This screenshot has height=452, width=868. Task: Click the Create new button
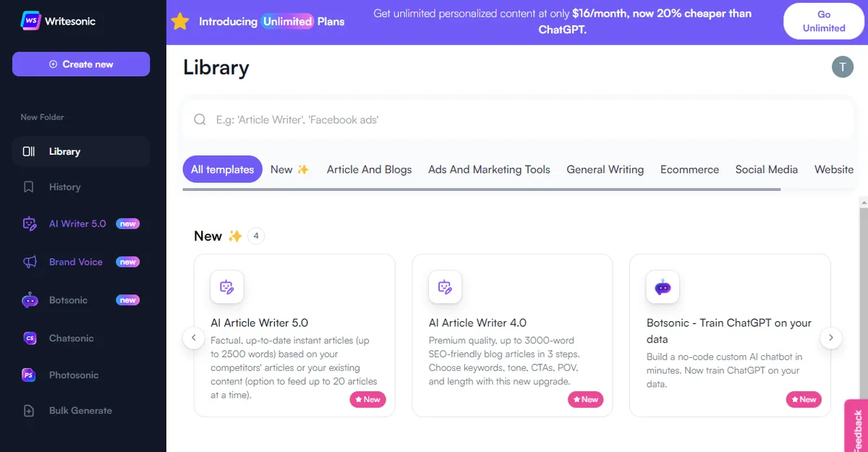[x=81, y=64]
